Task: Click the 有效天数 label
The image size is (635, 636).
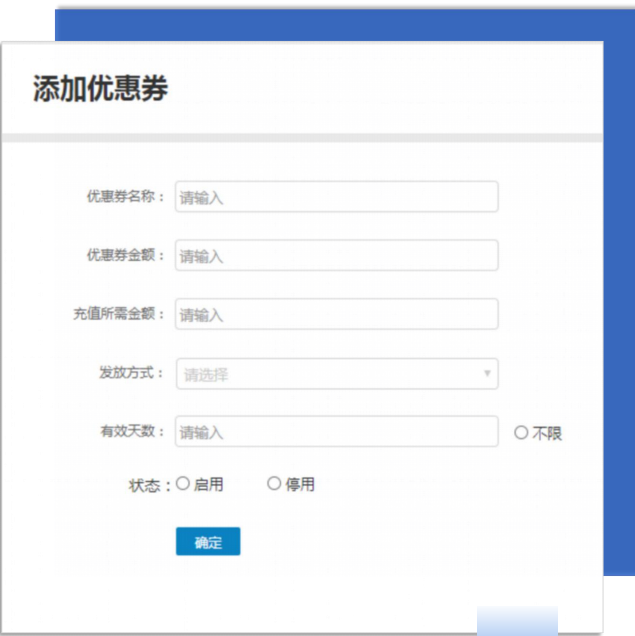Action: [132, 431]
